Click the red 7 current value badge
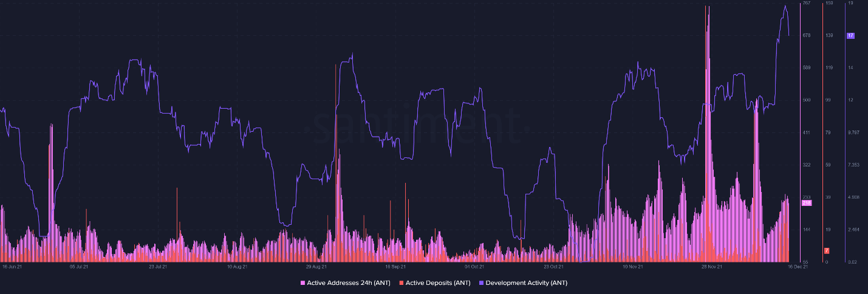Image resolution: width=868 pixels, height=294 pixels. click(x=826, y=251)
